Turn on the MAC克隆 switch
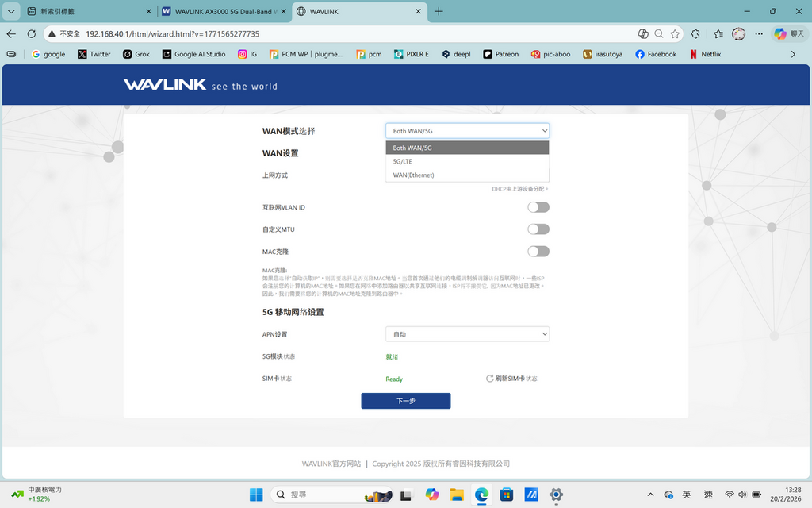The image size is (812, 508). [x=538, y=251]
